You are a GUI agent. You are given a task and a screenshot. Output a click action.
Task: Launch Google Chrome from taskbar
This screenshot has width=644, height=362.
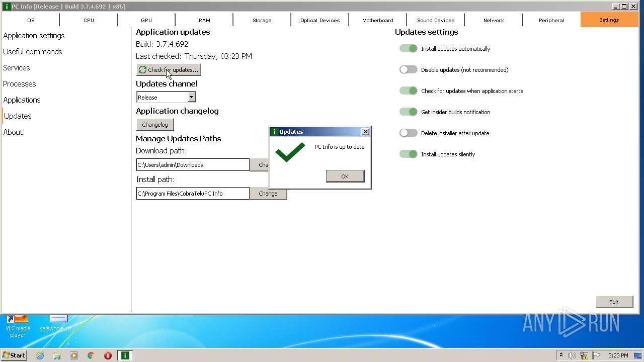pos(91,355)
